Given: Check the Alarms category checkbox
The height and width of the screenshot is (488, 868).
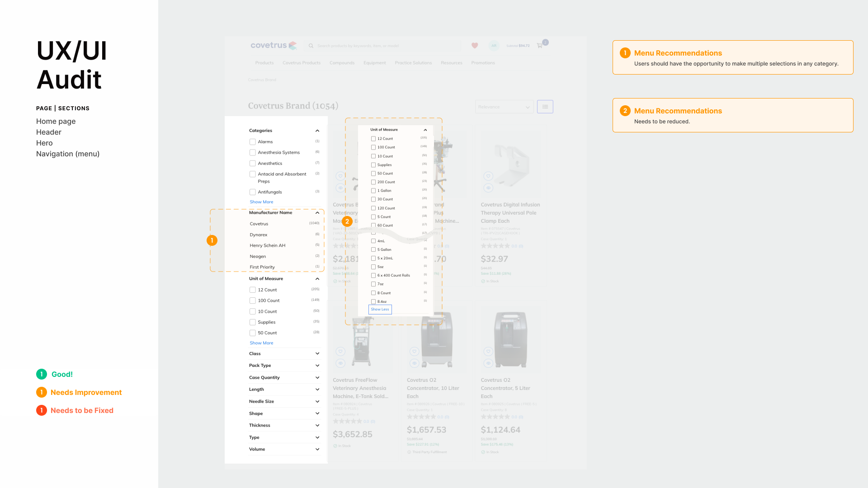Looking at the screenshot, I should (253, 142).
